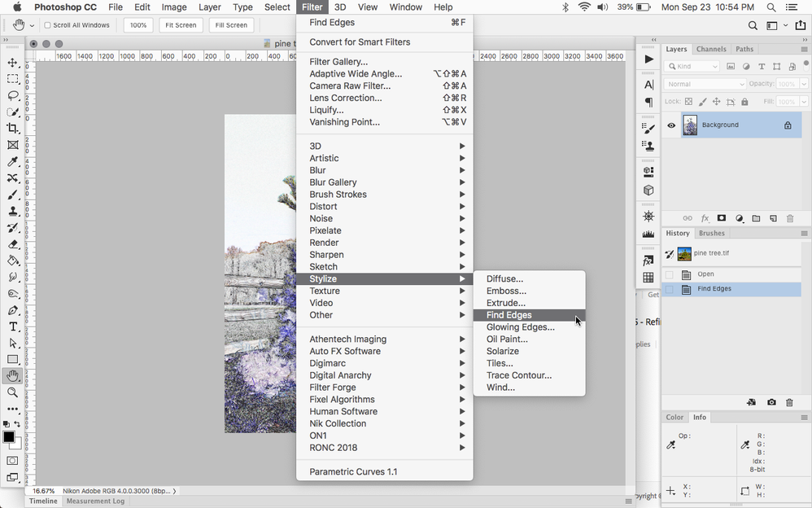
Task: Choose Parametric Curves 1.1
Action: [x=384, y=471]
